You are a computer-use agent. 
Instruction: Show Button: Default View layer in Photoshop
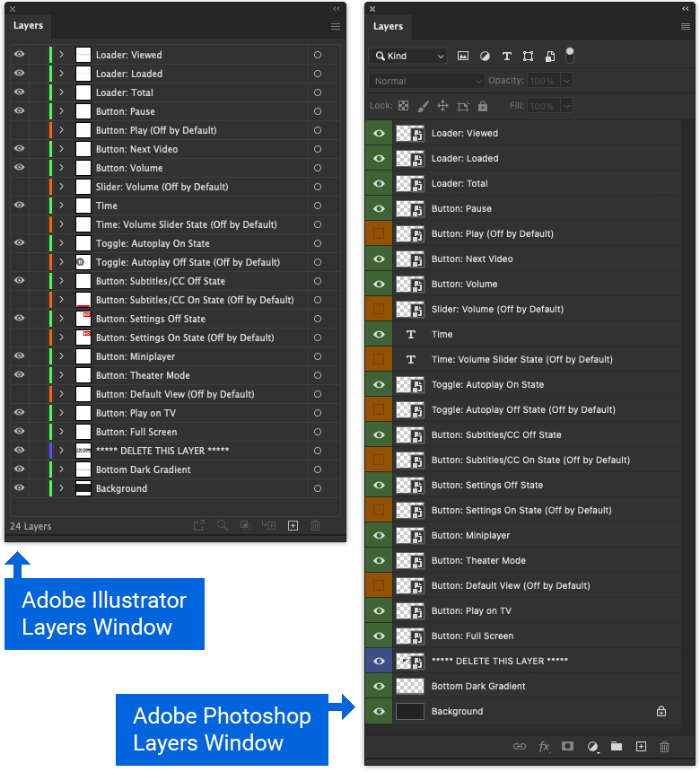pos(379,585)
